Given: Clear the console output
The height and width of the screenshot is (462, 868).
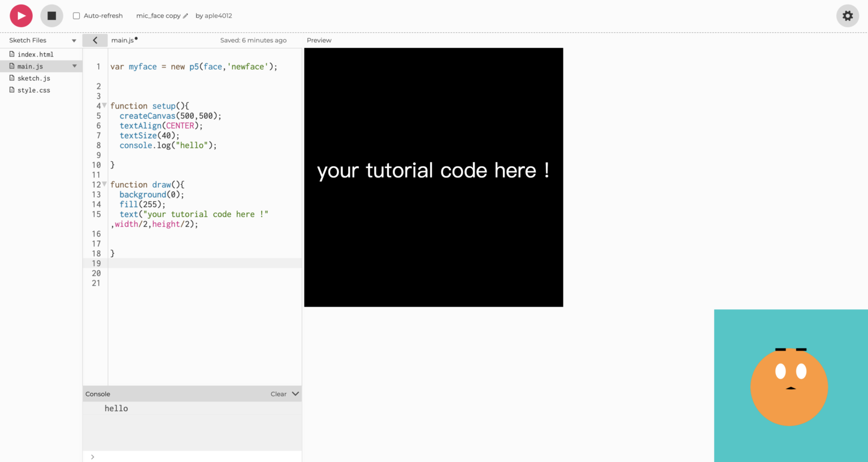Looking at the screenshot, I should [x=277, y=393].
